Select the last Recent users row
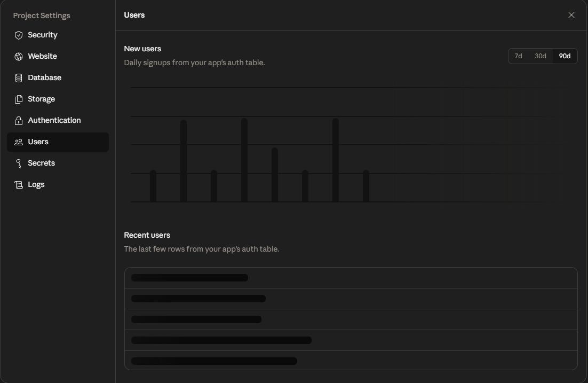 click(351, 361)
